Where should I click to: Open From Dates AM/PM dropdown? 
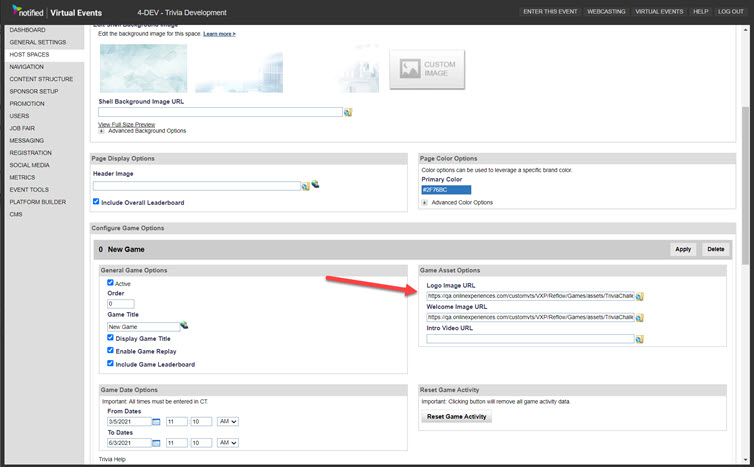pyautogui.click(x=227, y=421)
